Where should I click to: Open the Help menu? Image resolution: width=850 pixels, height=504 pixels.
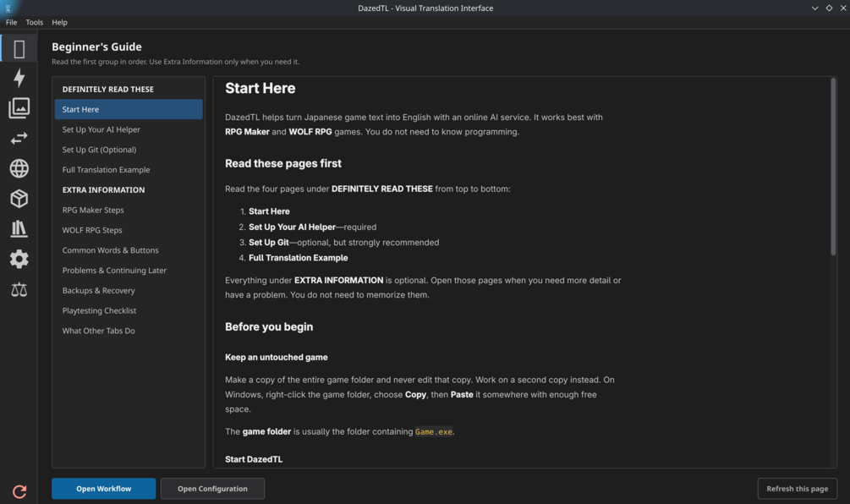[60, 22]
